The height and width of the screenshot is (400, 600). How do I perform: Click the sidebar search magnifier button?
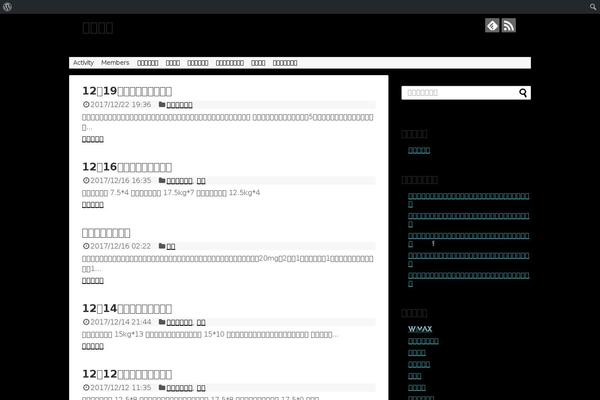(523, 93)
